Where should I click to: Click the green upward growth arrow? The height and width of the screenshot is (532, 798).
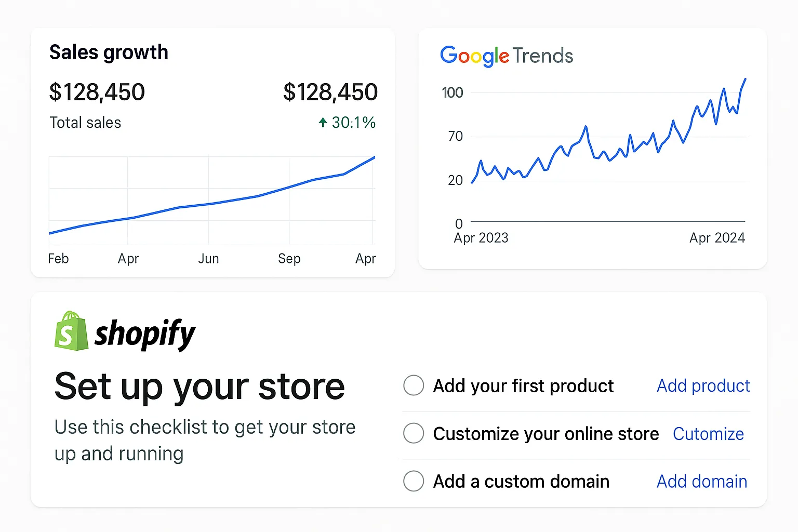coord(323,123)
